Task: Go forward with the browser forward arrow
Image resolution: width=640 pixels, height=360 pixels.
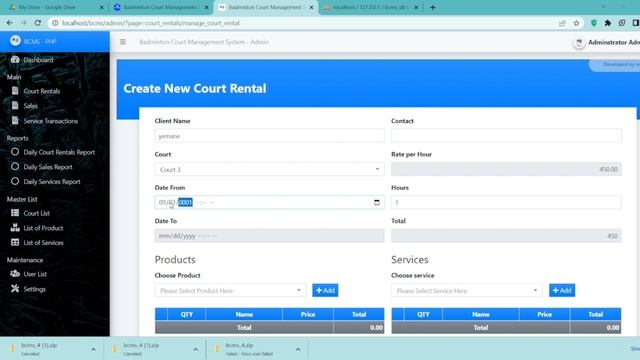Action: tap(24, 23)
